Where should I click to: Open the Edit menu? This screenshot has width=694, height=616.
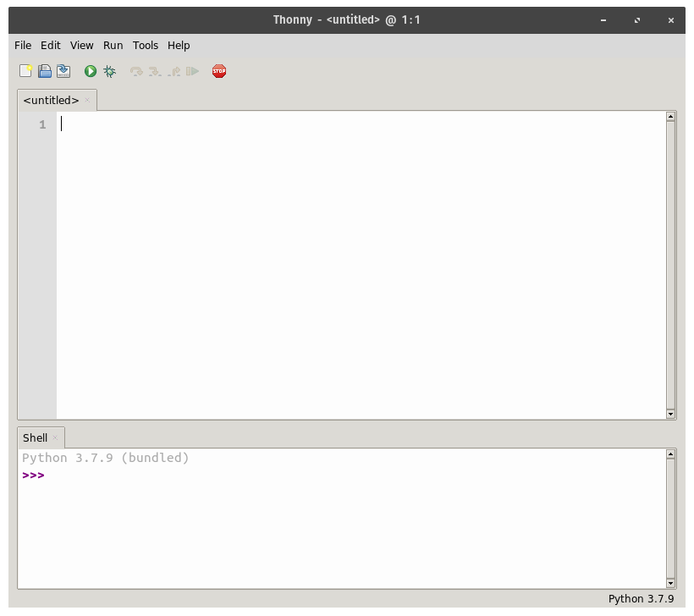(51, 46)
